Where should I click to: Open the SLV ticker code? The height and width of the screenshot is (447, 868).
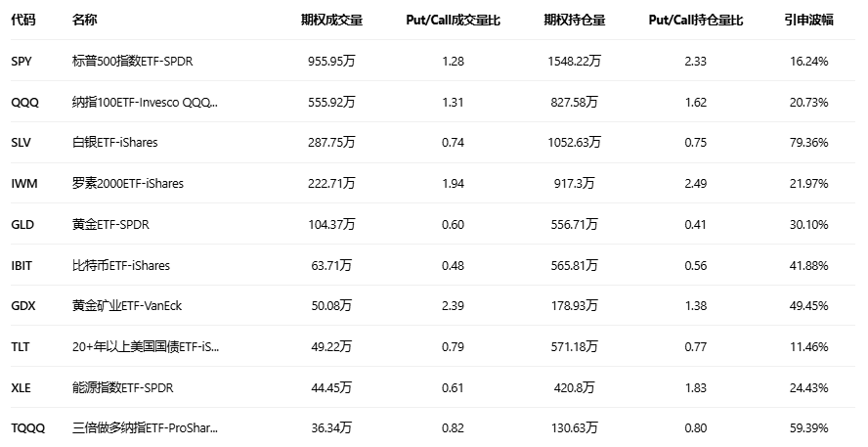click(x=22, y=143)
